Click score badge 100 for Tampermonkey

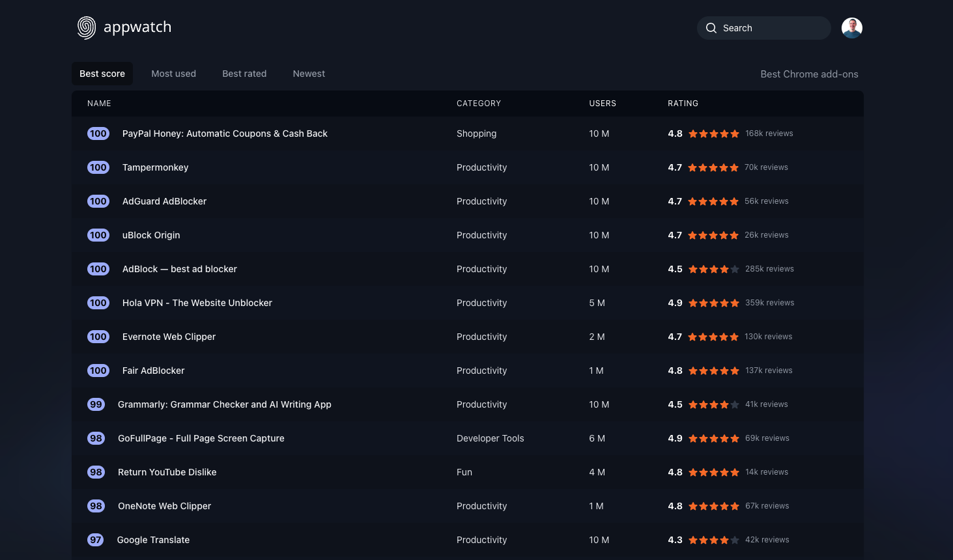click(98, 167)
